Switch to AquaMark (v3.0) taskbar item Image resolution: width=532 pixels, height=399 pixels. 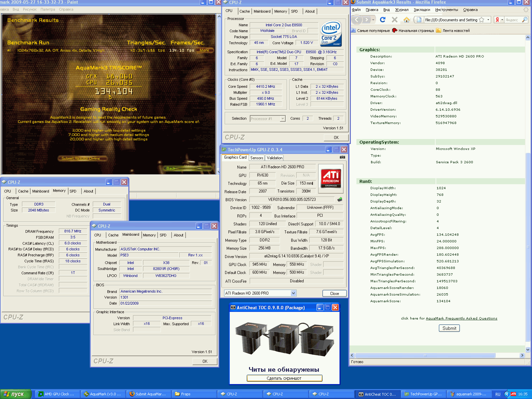[104, 394]
